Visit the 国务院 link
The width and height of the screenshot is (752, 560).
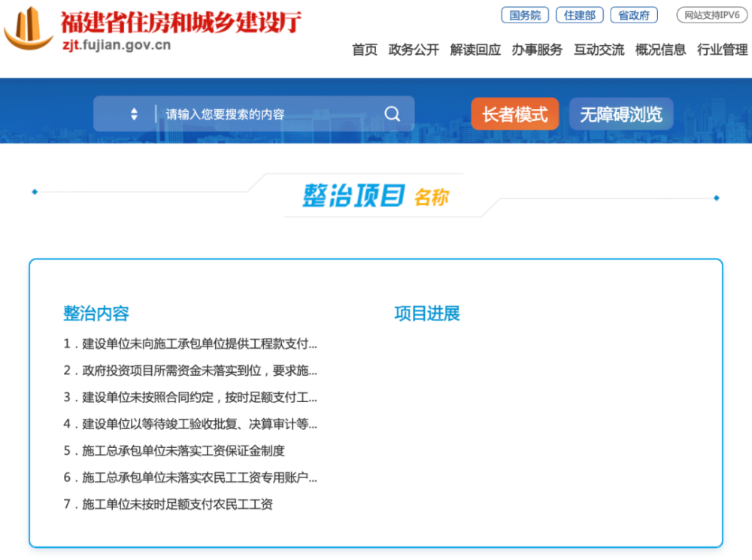pyautogui.click(x=524, y=15)
